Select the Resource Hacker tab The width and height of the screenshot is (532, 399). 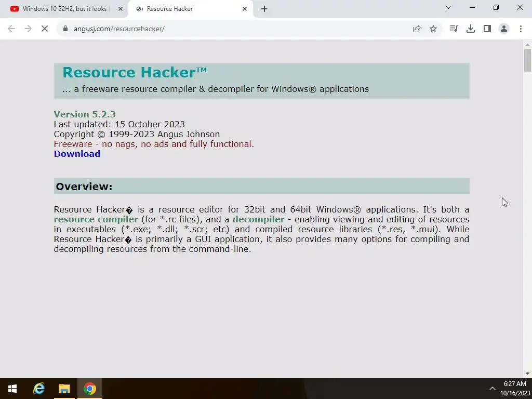190,9
